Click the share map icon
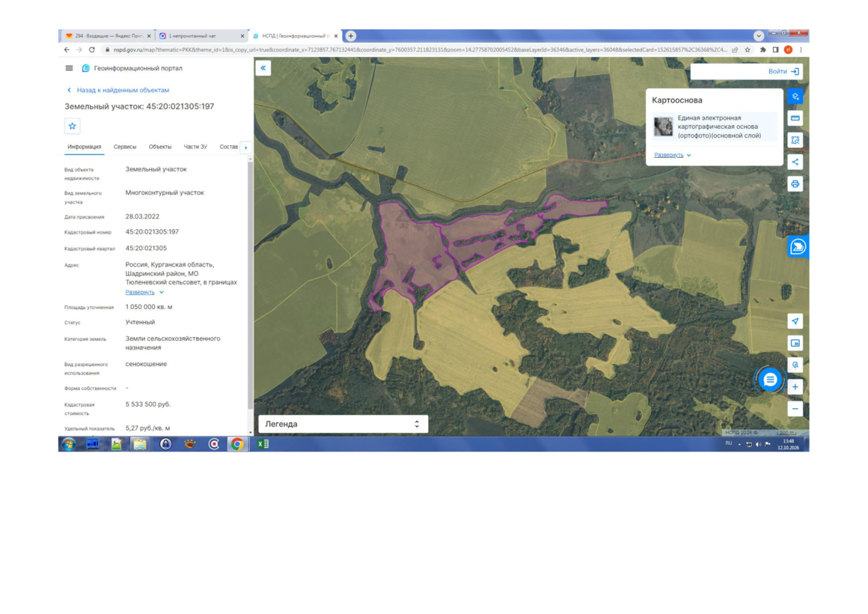 pyautogui.click(x=795, y=162)
